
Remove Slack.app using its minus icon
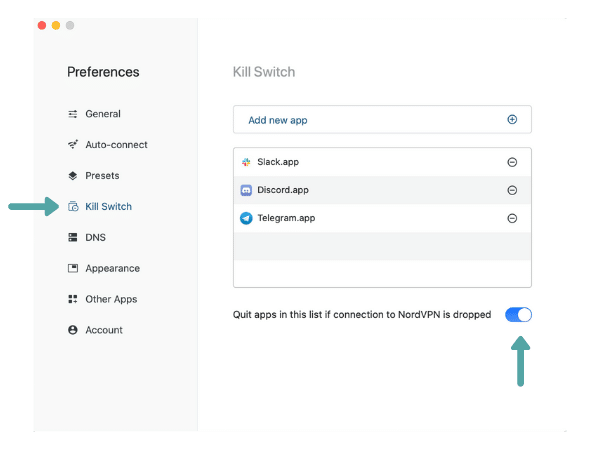pos(512,162)
